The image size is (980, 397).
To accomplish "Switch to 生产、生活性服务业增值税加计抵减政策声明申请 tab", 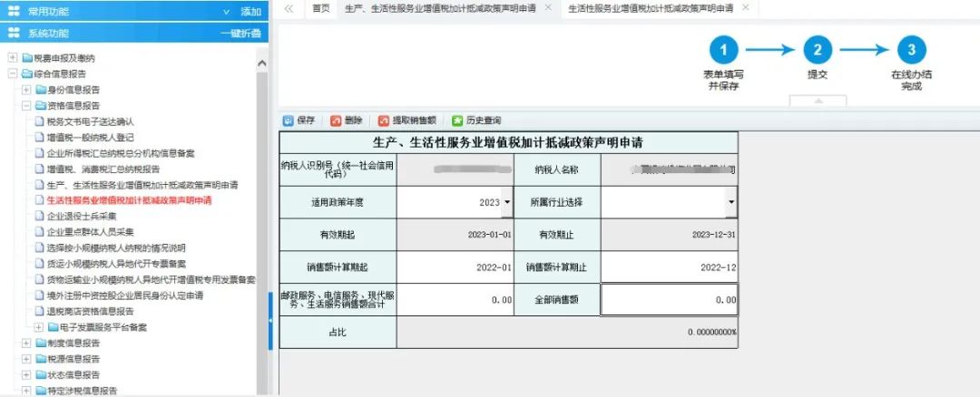I will click(x=440, y=8).
